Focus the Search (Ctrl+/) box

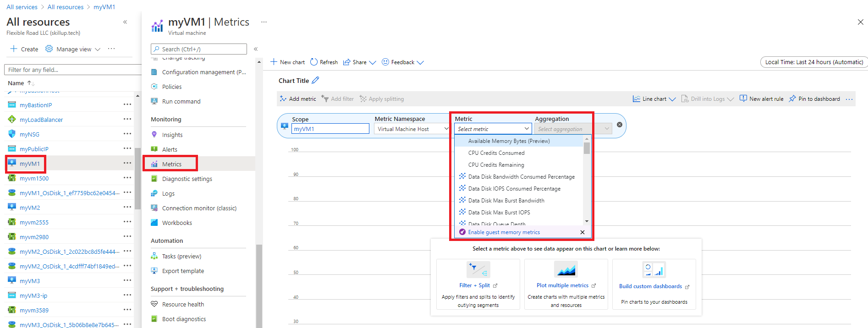pyautogui.click(x=198, y=49)
